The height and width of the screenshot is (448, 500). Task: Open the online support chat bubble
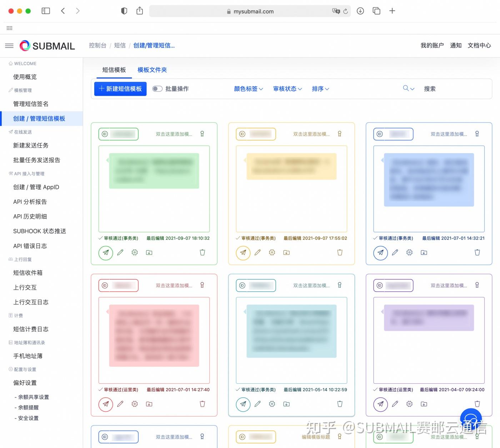click(471, 419)
